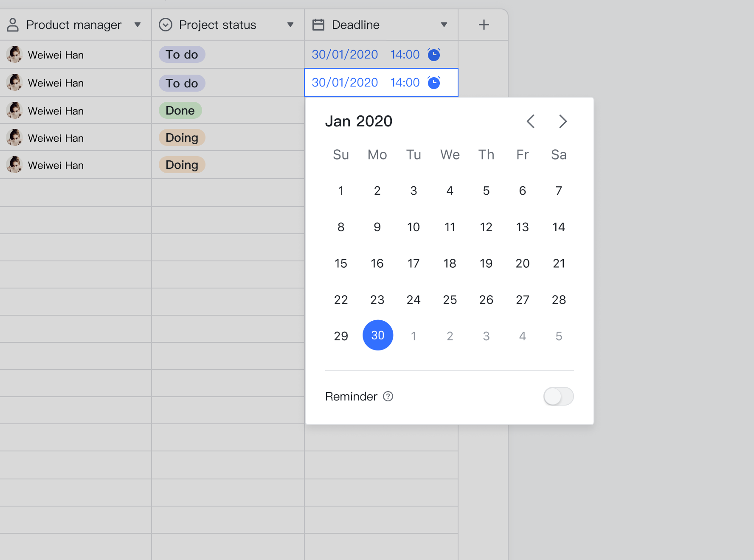Click the calendar icon in Deadline header
The image size is (754, 560).
318,25
